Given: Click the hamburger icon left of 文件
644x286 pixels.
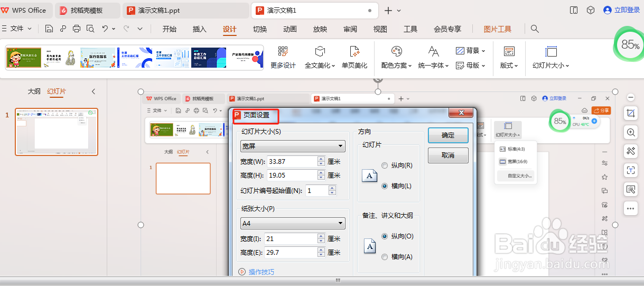Looking at the screenshot, I should pyautogui.click(x=4, y=29).
